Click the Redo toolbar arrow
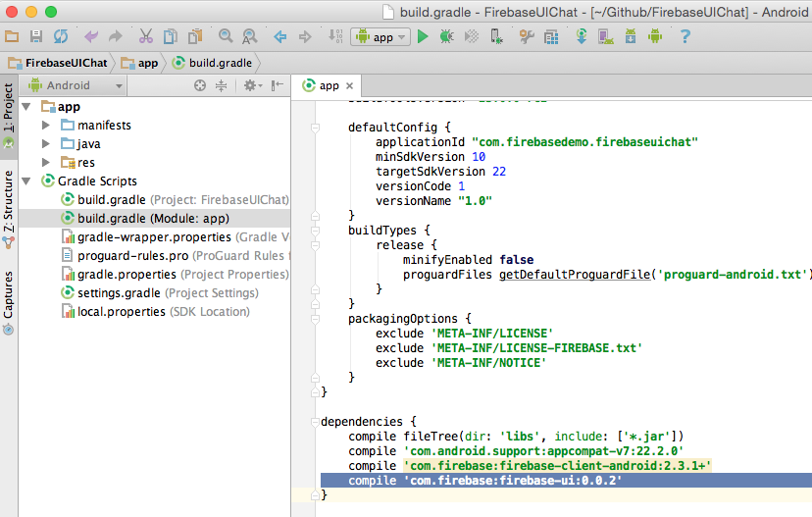 coord(116,36)
